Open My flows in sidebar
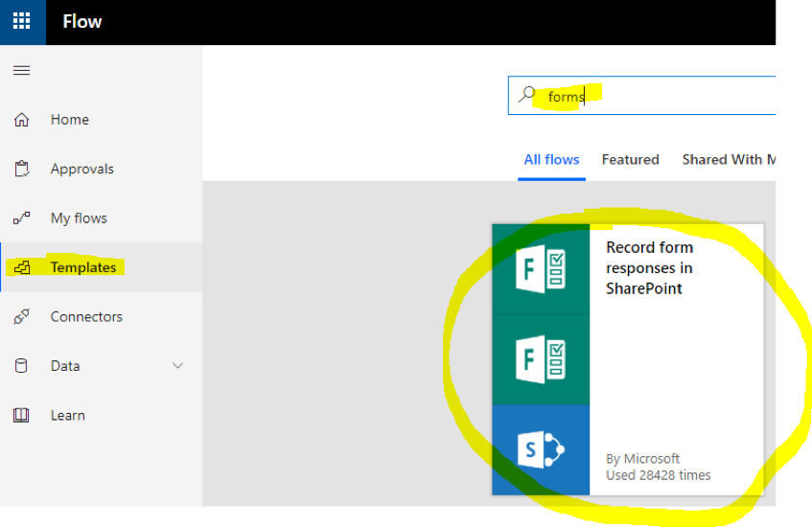Viewport: 812px width, 527px height. click(79, 218)
